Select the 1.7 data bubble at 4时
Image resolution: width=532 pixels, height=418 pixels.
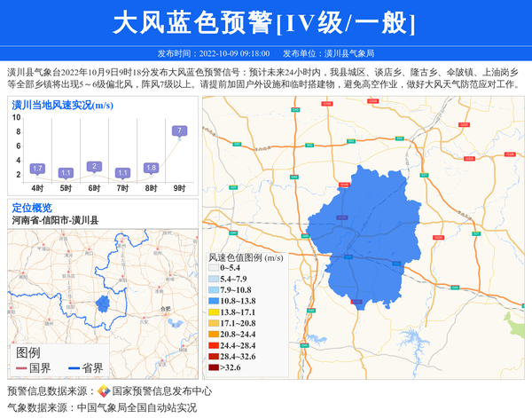coord(37,169)
